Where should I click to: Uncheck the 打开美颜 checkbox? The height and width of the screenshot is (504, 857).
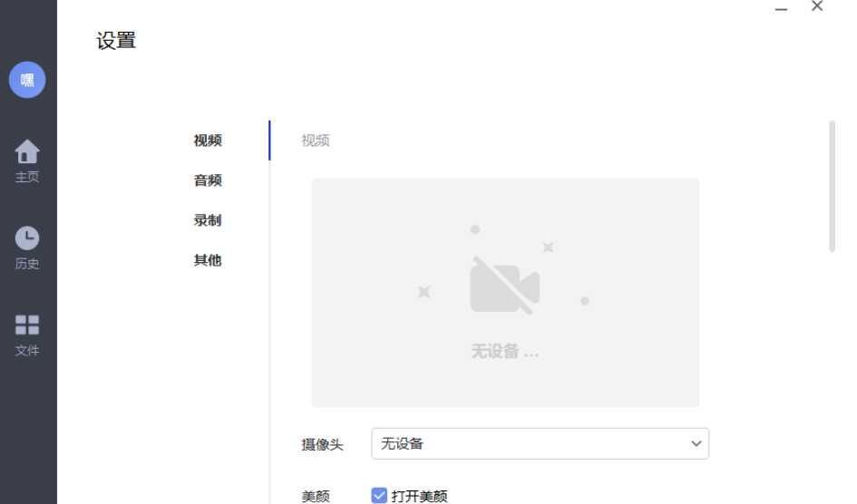(379, 496)
